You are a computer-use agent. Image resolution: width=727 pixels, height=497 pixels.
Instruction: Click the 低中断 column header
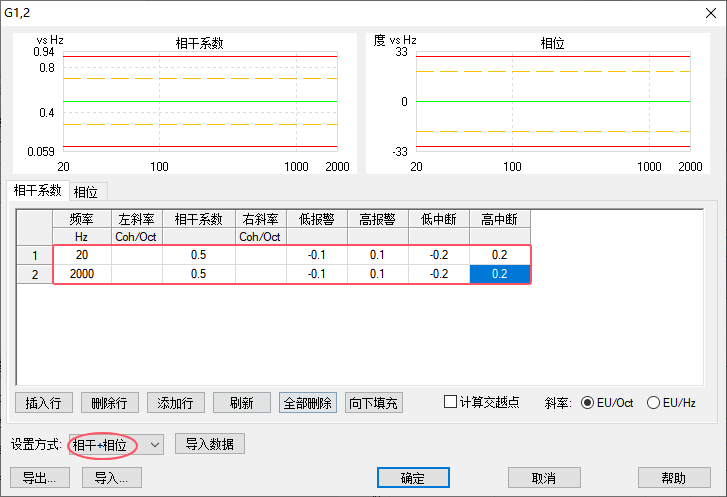pos(439,219)
